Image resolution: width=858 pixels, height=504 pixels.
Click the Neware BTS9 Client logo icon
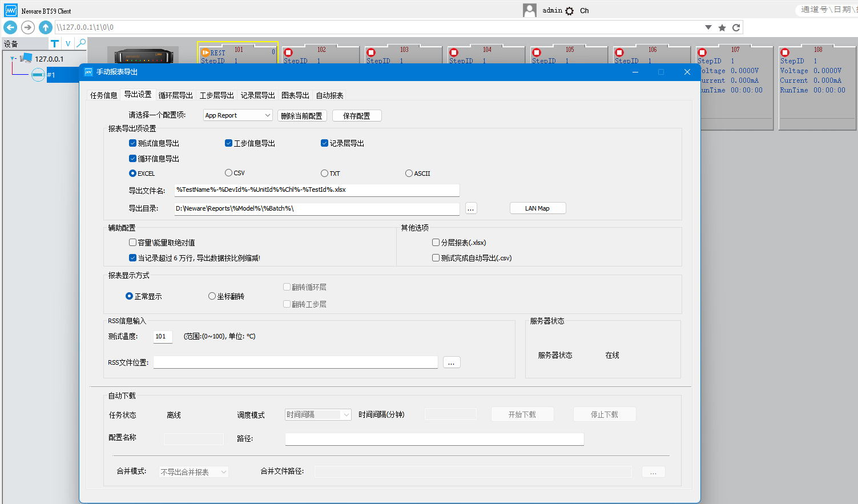point(11,10)
